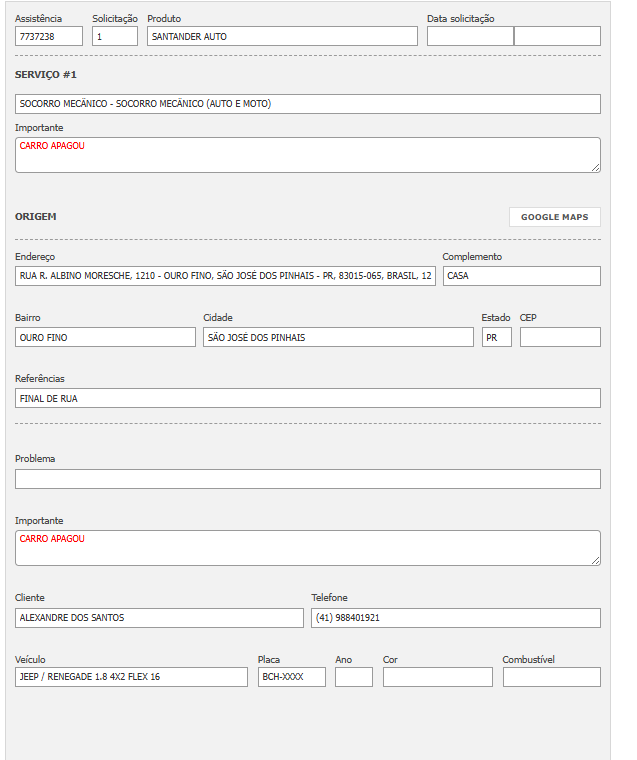637x760 pixels.
Task: Click the Estado field showing PR
Action: [496, 337]
